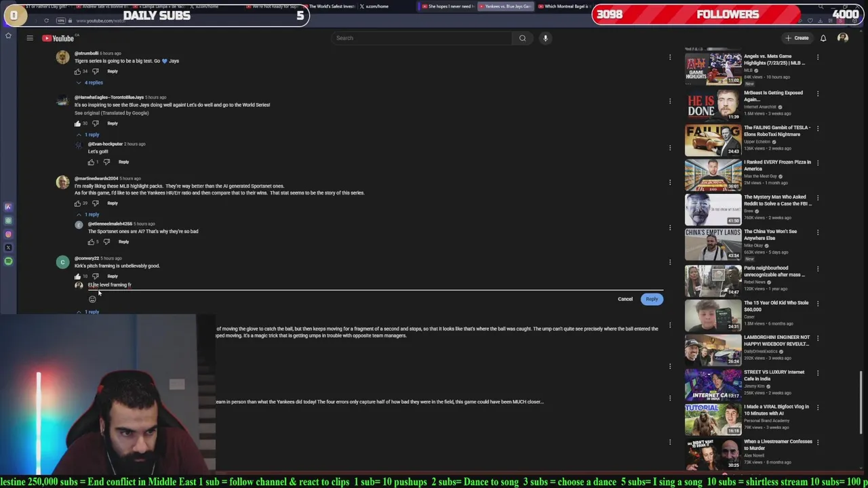The width and height of the screenshot is (868, 488).
Task: Focus the YouTube search field
Action: 422,38
